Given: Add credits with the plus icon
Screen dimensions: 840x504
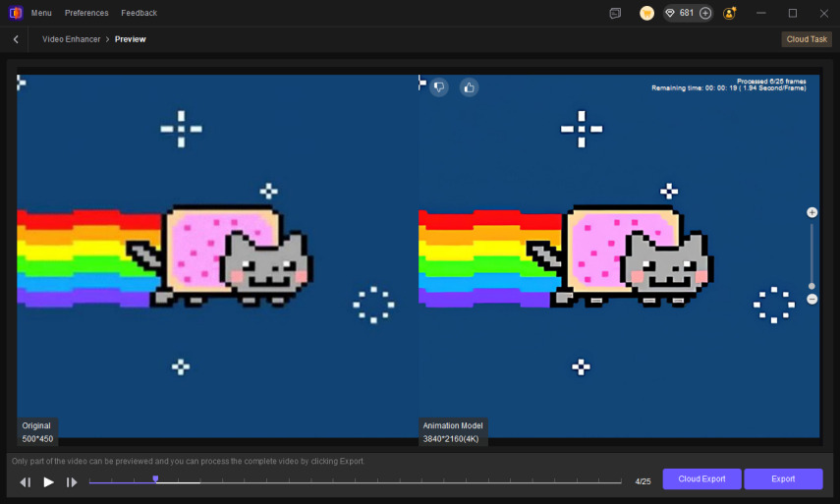Looking at the screenshot, I should [705, 13].
